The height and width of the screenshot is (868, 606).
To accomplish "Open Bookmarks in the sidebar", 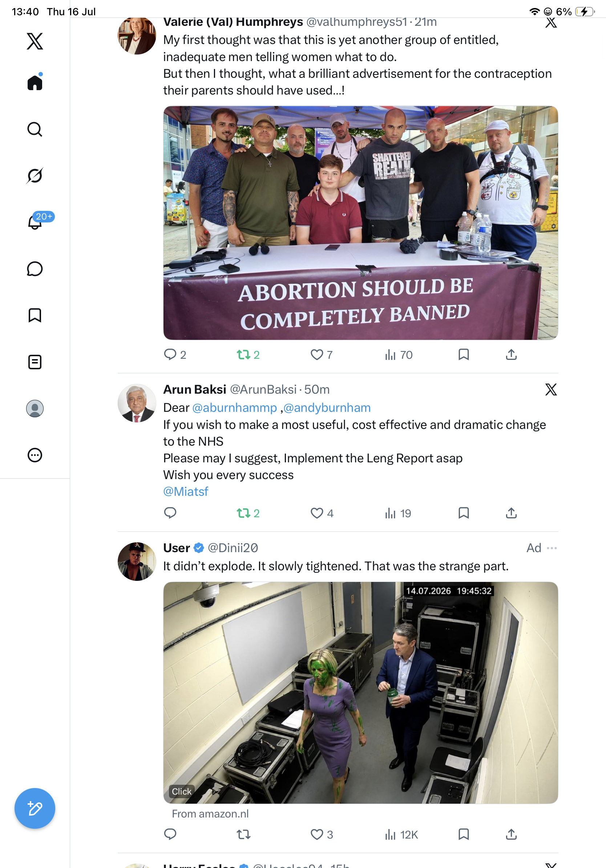I will click(x=35, y=315).
